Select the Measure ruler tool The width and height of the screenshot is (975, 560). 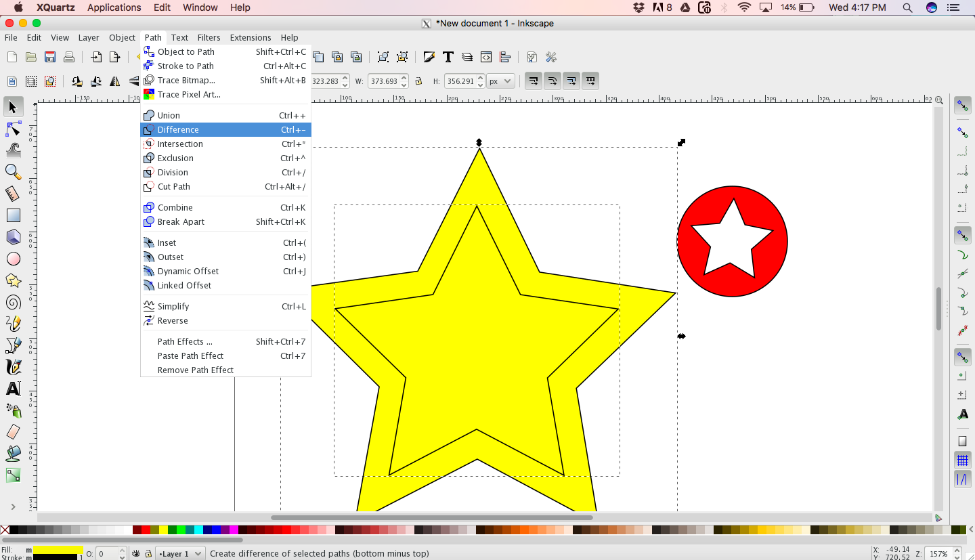click(x=13, y=194)
